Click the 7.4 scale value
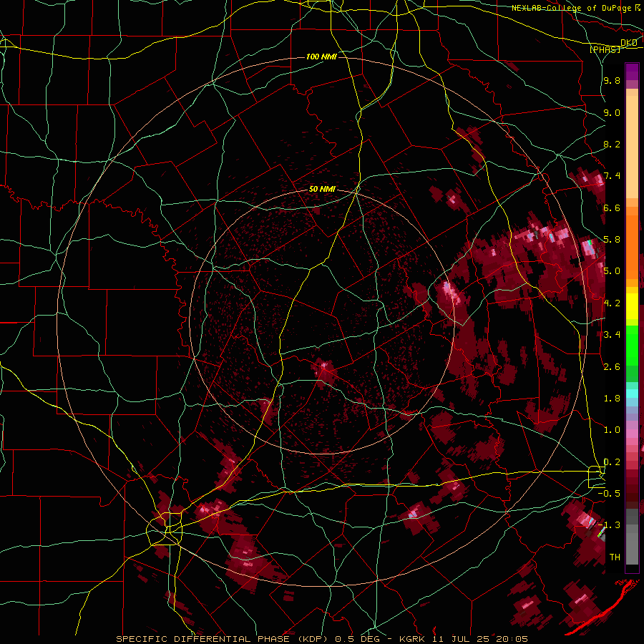The height and width of the screenshot is (644, 644). click(612, 176)
